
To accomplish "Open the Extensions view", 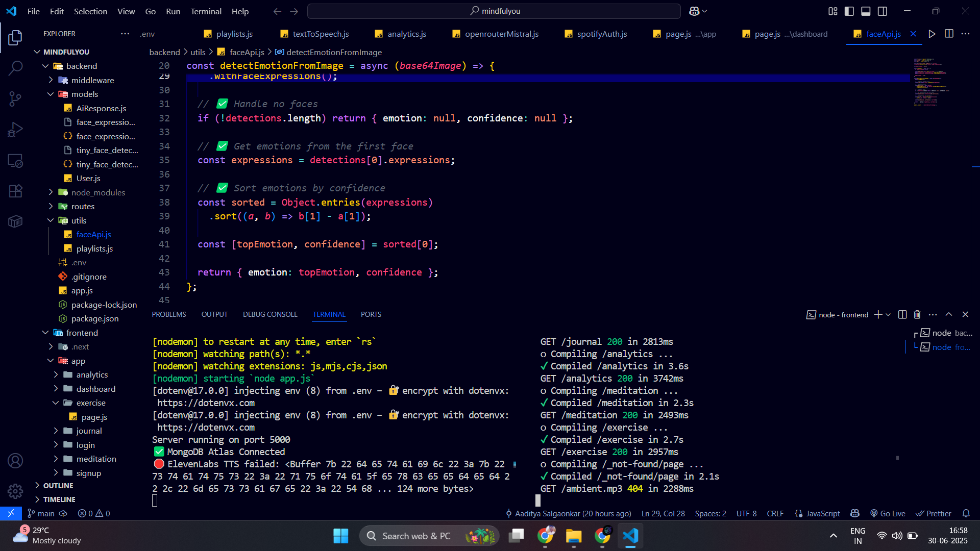I will pyautogui.click(x=15, y=191).
